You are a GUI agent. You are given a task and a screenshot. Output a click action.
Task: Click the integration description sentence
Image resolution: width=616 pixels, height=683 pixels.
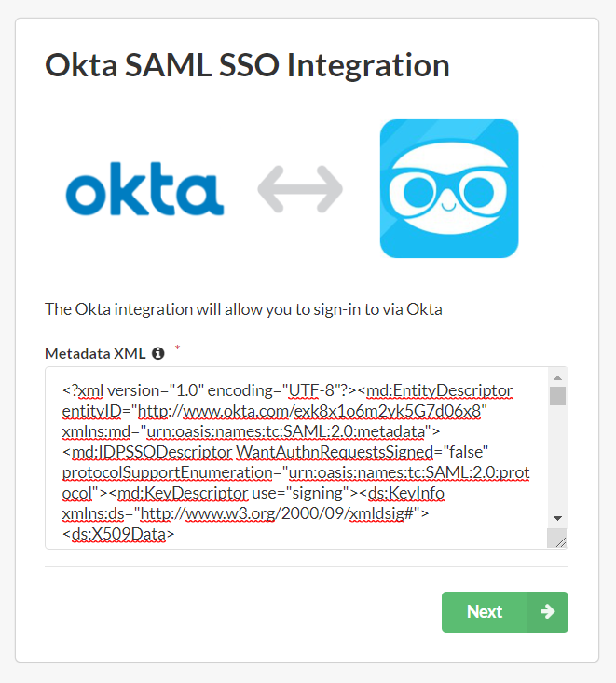click(x=243, y=309)
